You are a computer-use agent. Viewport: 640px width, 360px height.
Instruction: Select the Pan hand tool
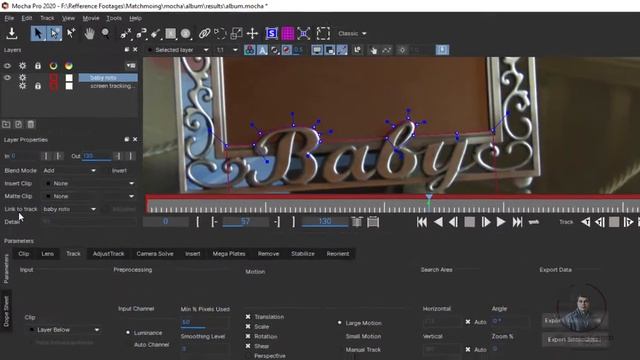click(x=89, y=33)
